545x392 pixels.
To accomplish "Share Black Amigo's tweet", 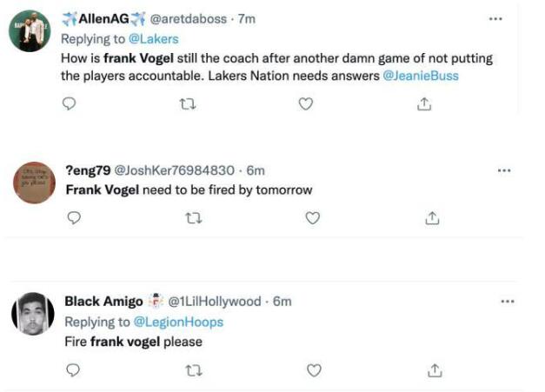I will point(433,370).
